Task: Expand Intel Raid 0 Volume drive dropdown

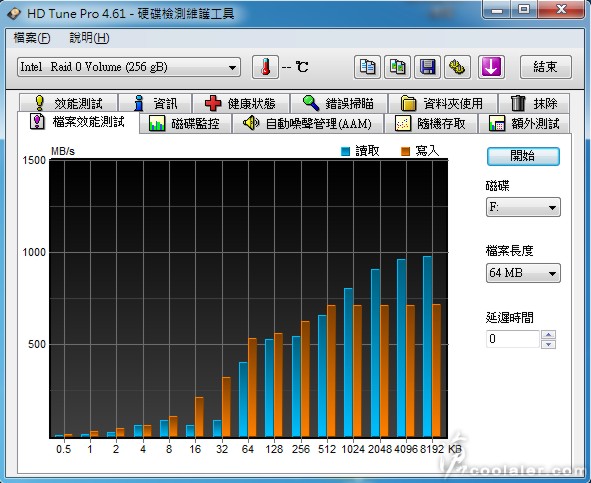Action: tap(129, 67)
